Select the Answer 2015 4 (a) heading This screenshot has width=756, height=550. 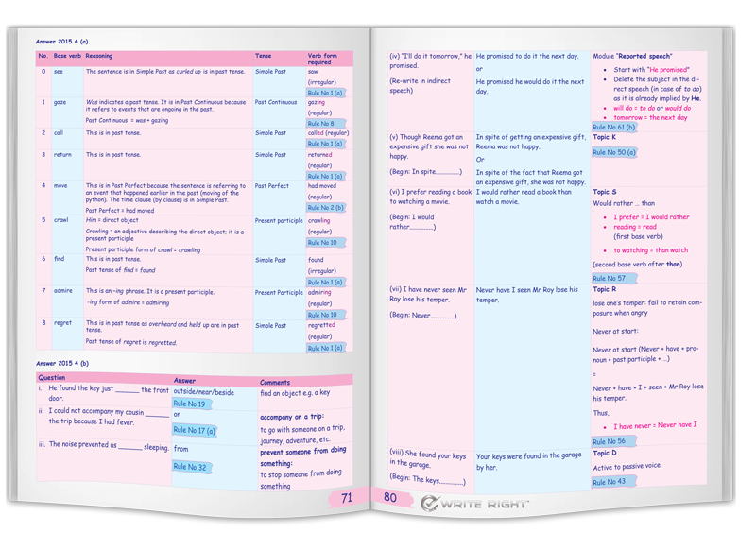pos(61,42)
